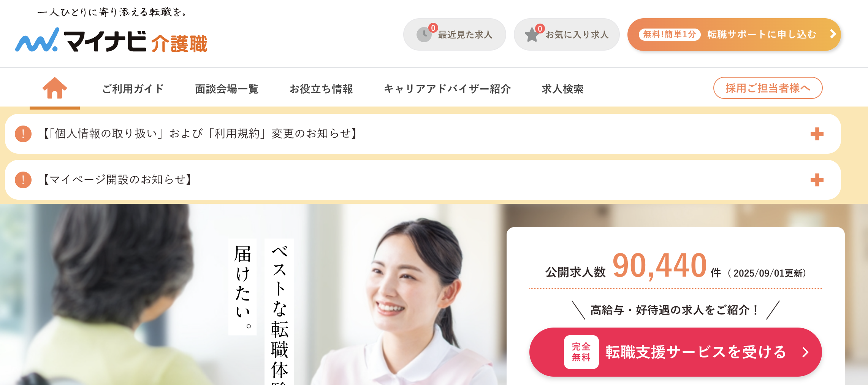Click arrow on 転職サポートに申し込む button
The image size is (868, 385).
click(x=833, y=34)
